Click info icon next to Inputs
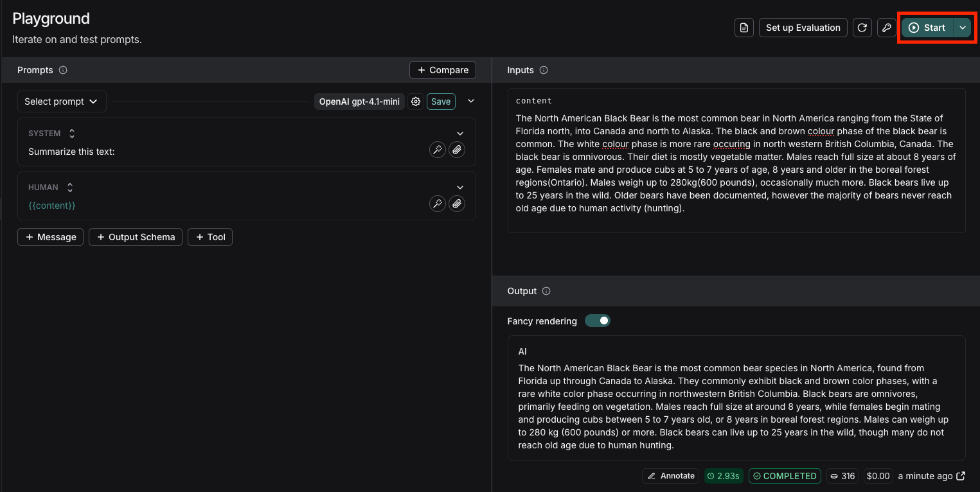 [544, 70]
